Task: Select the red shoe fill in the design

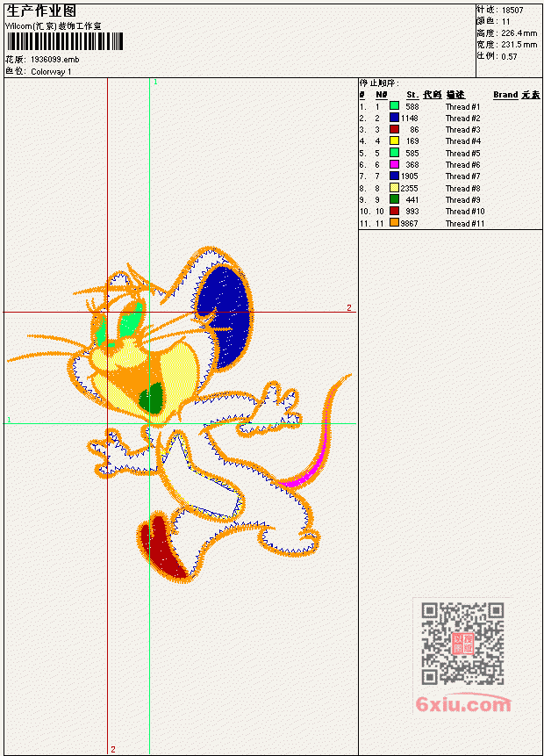Action: tap(163, 550)
